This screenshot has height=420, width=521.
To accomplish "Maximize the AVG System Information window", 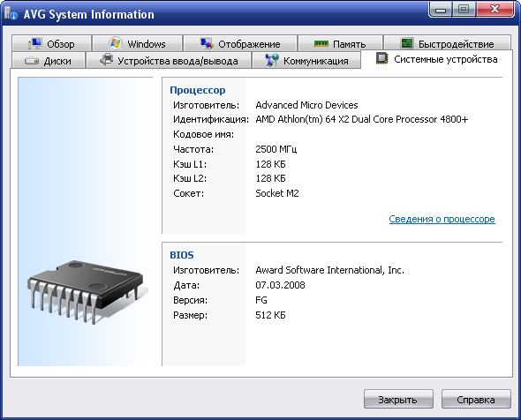I will click(464, 10).
